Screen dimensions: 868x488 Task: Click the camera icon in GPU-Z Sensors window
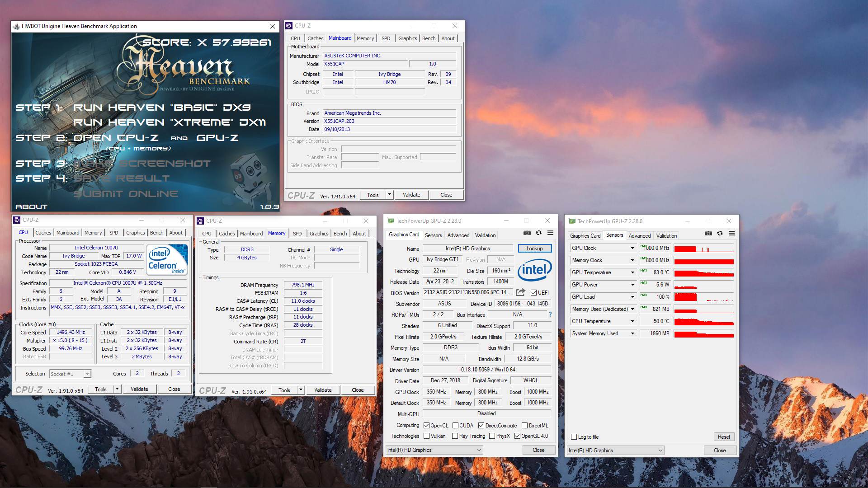708,233
